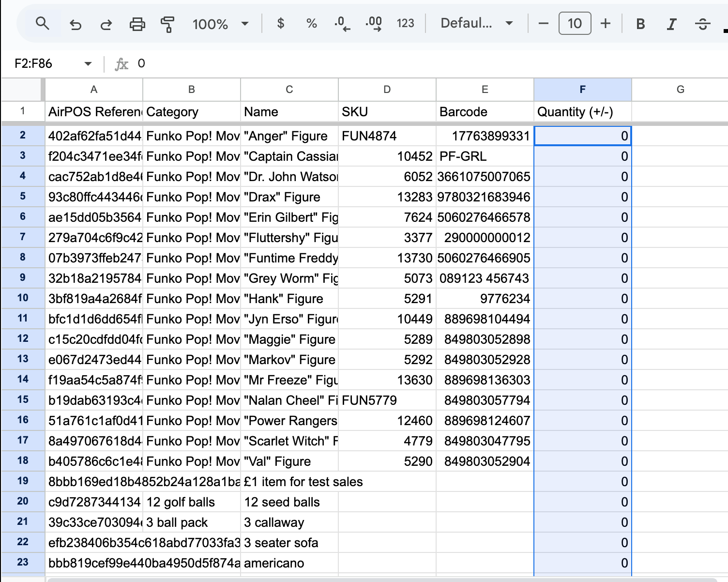Select column A header
Image resolution: width=728 pixels, height=582 pixels.
(x=94, y=89)
